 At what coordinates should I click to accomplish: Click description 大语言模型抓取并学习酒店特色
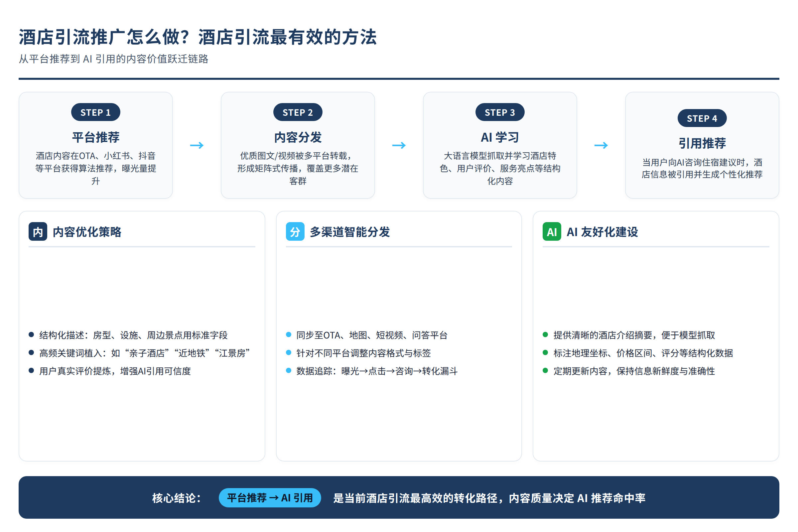[x=500, y=169]
